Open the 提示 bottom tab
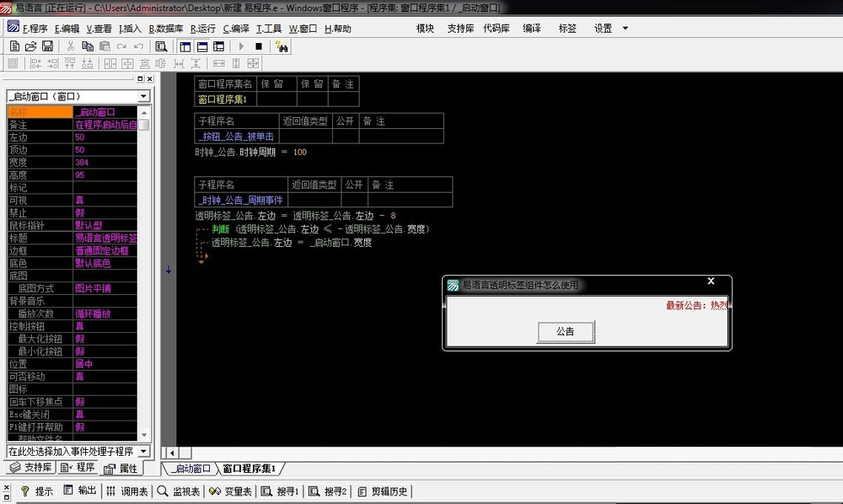Image resolution: width=843 pixels, height=504 pixels. [37, 491]
